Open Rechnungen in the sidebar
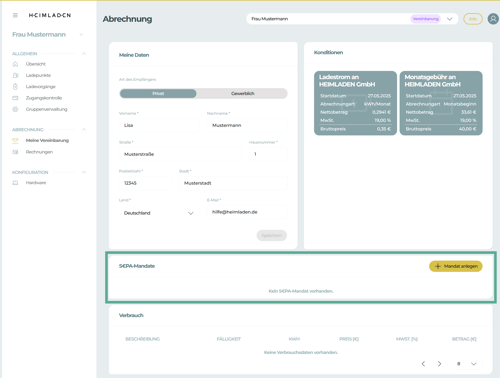Image resolution: width=500 pixels, height=378 pixels. point(39,152)
